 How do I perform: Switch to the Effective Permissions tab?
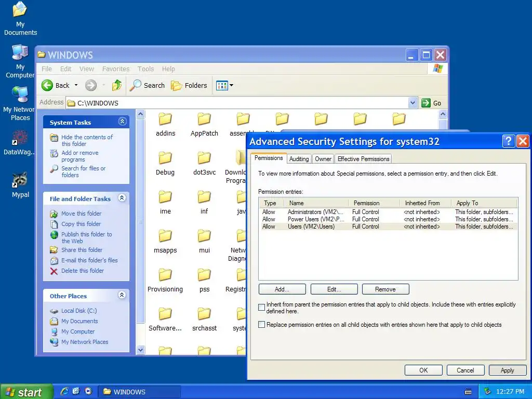tap(363, 159)
